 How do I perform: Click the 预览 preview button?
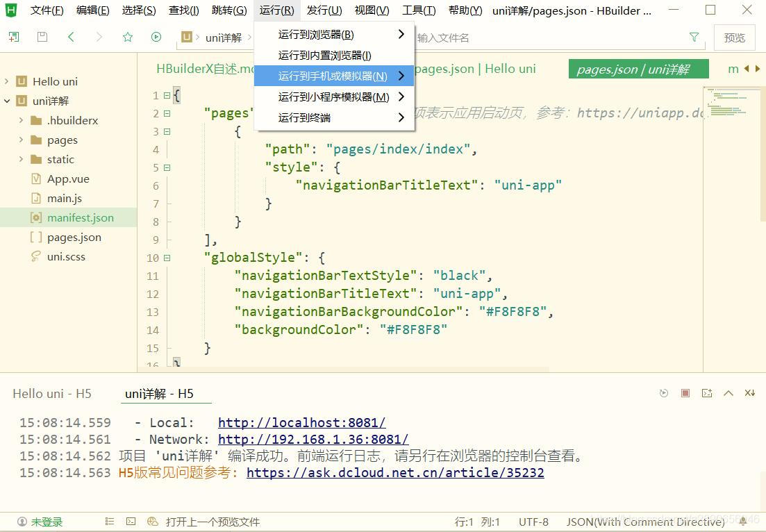pos(734,38)
